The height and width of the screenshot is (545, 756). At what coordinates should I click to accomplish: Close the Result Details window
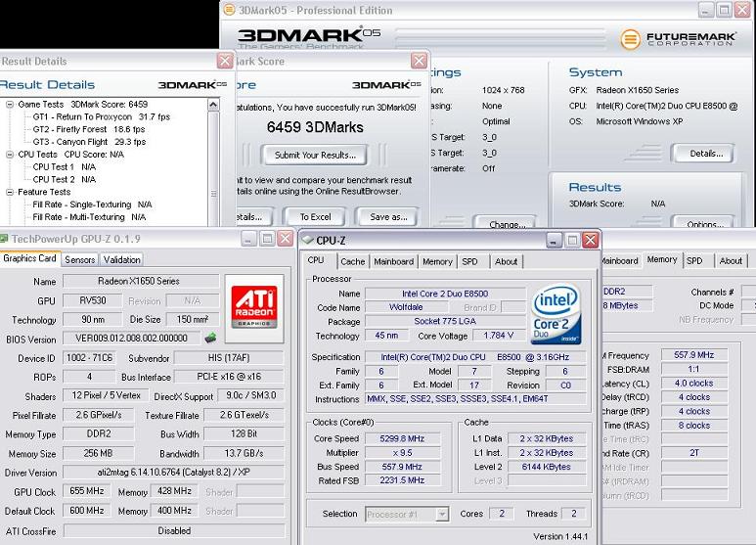(x=225, y=61)
